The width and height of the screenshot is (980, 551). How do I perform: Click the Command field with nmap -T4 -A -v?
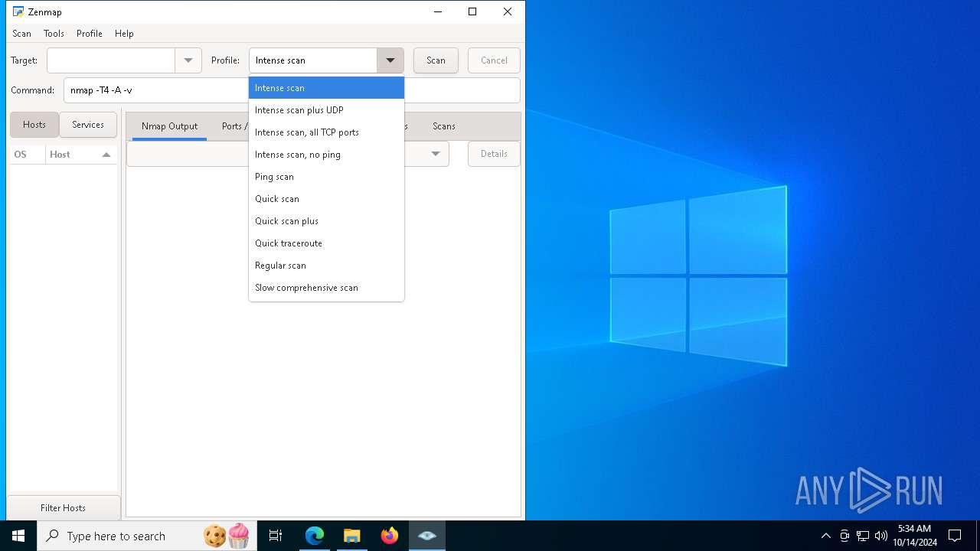tap(292, 90)
